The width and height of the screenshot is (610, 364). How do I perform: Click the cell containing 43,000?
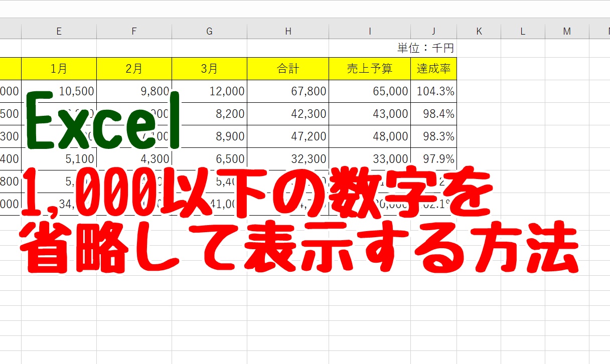click(370, 114)
